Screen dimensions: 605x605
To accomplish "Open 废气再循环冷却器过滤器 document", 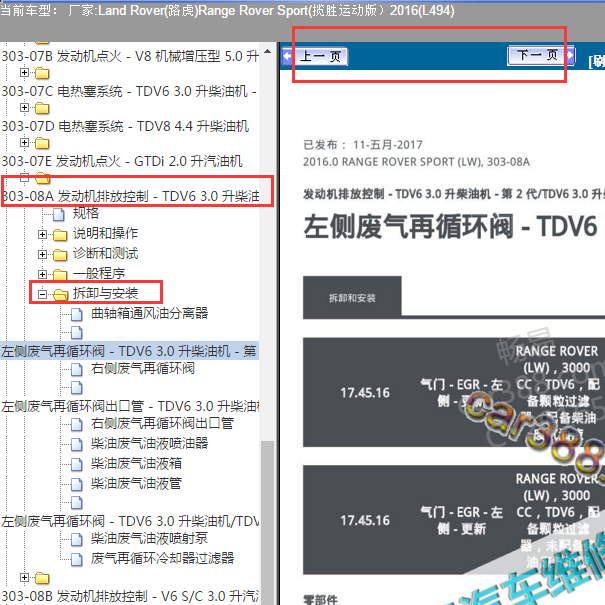I will [162, 558].
